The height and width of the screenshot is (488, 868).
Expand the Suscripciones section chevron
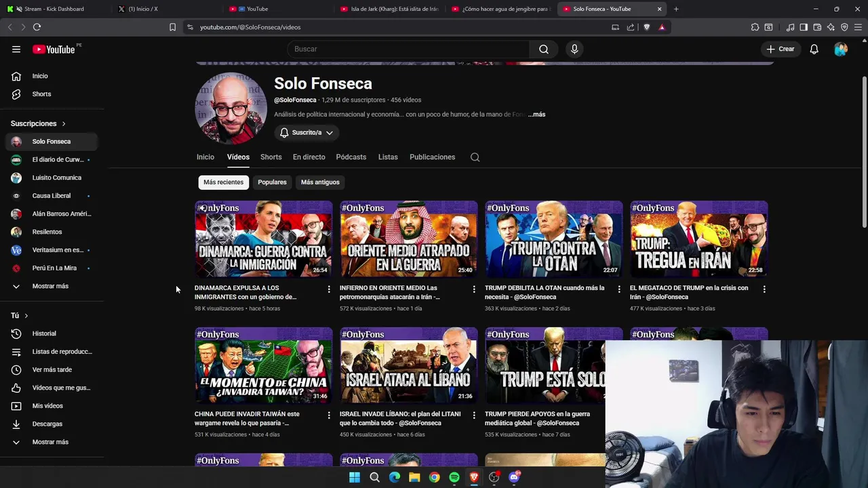click(x=64, y=124)
